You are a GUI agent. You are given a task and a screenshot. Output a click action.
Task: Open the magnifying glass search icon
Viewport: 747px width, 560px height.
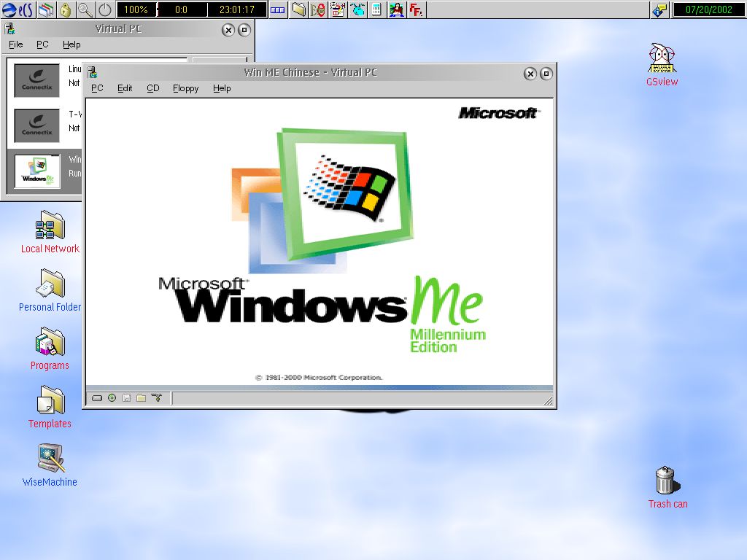click(x=85, y=9)
